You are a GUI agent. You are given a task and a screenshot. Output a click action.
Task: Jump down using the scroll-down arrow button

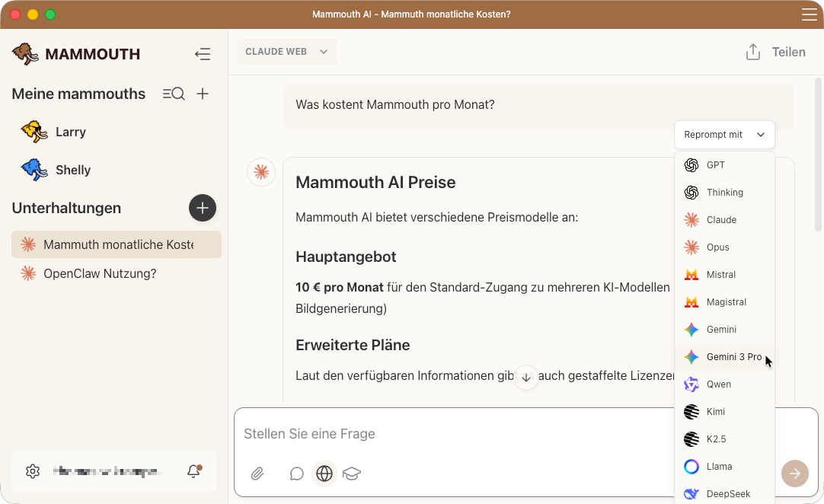pyautogui.click(x=526, y=377)
